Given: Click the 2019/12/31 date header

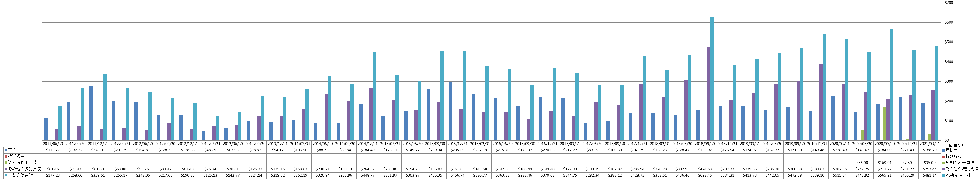Looking at the screenshot, I should pos(817,144).
